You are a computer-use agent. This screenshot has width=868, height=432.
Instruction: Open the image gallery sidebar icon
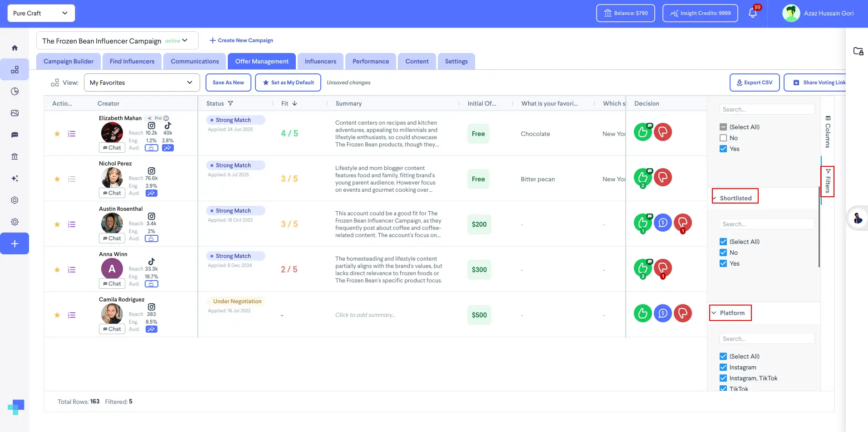[15, 113]
